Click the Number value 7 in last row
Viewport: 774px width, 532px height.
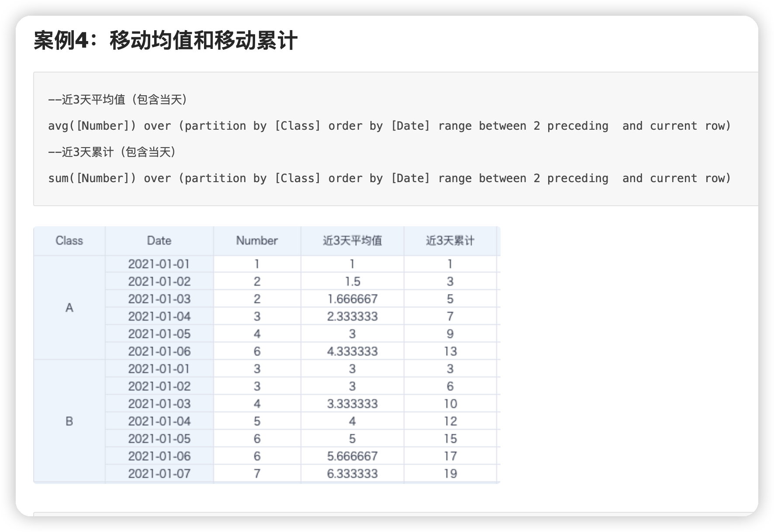(x=257, y=473)
